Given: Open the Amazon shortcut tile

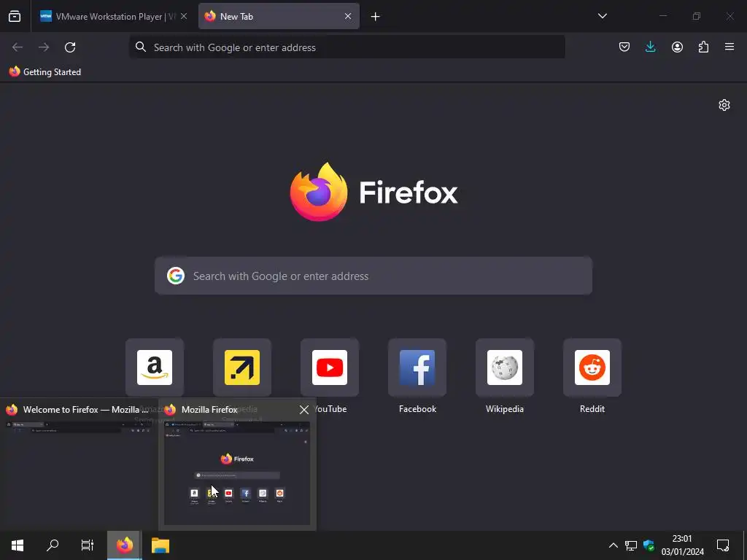Looking at the screenshot, I should [x=155, y=367].
